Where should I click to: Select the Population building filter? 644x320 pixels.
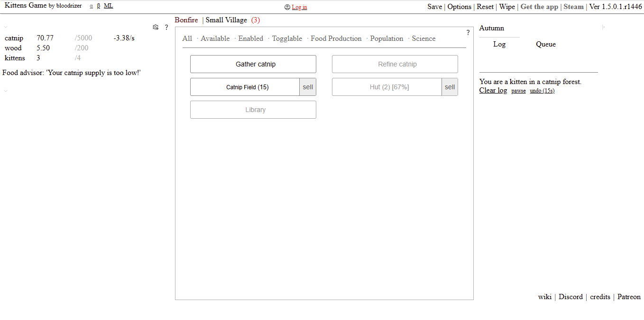pyautogui.click(x=386, y=38)
